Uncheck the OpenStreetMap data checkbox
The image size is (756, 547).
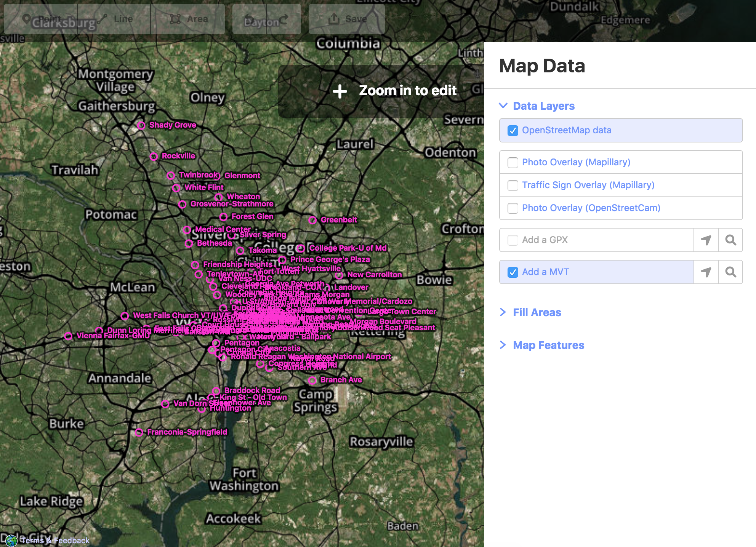click(513, 131)
